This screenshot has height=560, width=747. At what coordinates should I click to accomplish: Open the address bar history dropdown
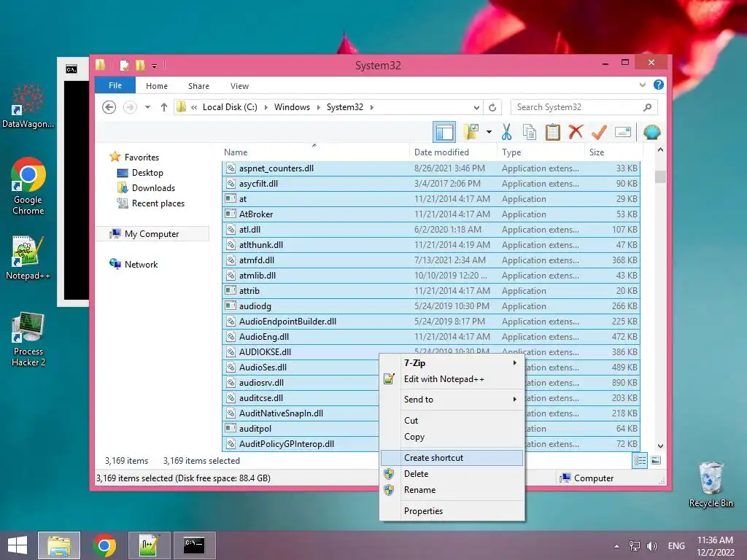pos(476,108)
